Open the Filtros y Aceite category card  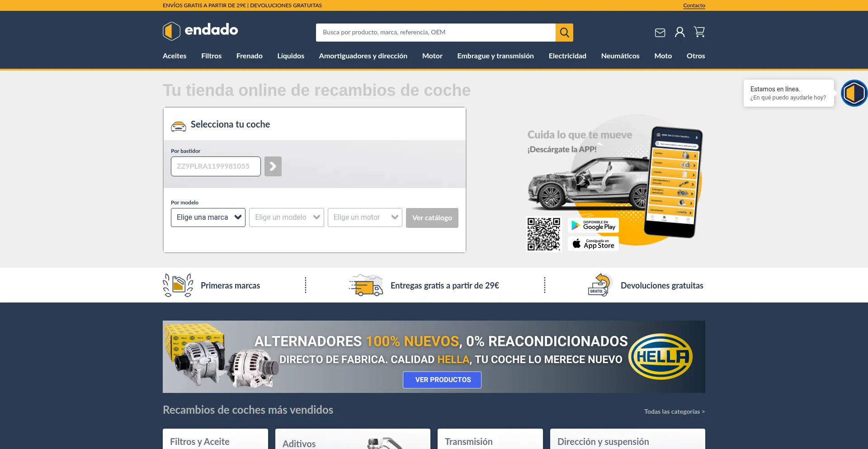pos(215,439)
